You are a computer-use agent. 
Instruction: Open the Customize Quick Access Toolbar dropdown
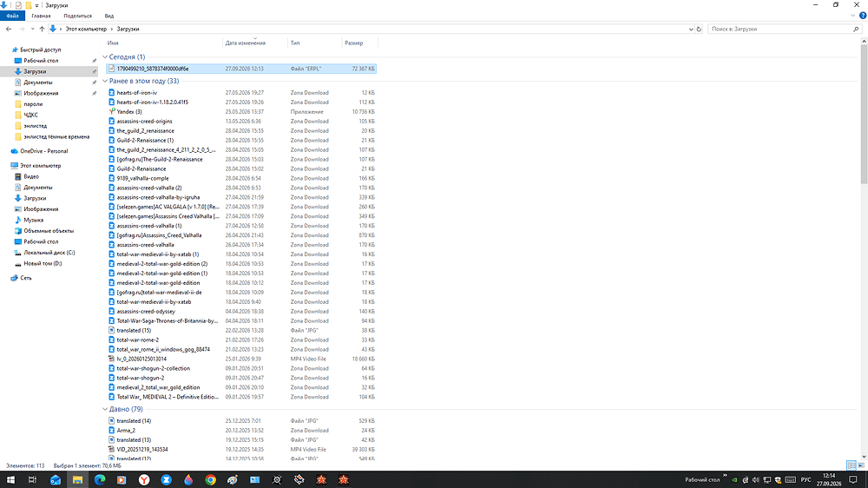coord(37,5)
